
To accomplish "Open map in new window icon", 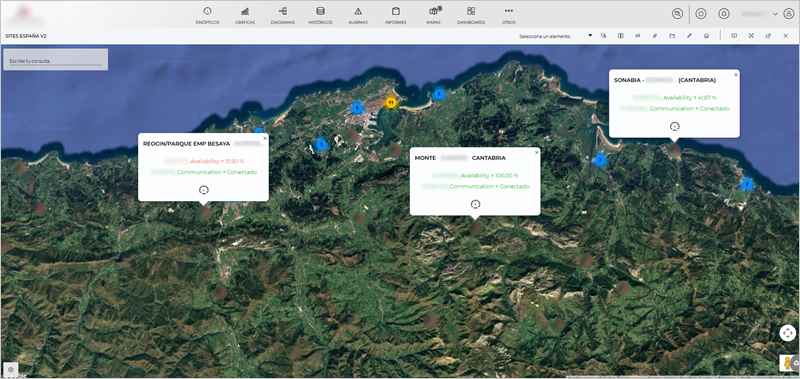I will (x=768, y=36).
